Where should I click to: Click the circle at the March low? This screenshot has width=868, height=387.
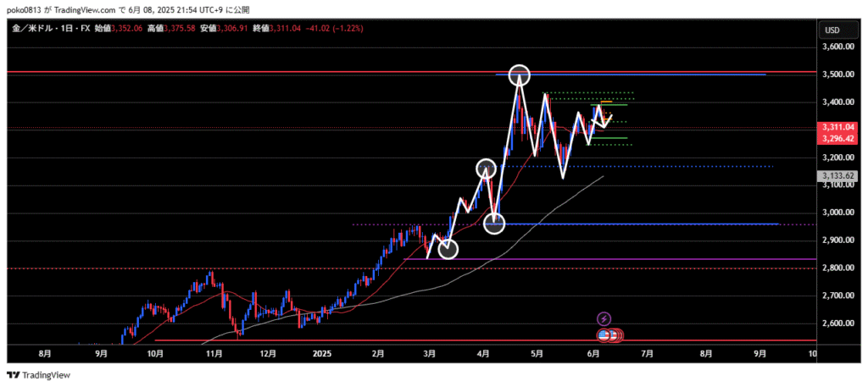pyautogui.click(x=448, y=249)
